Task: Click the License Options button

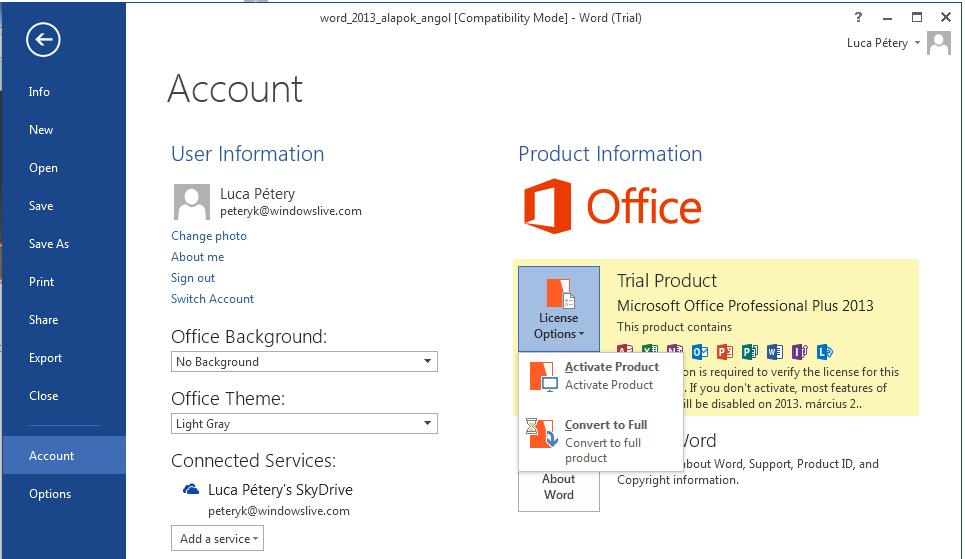Action: [559, 309]
